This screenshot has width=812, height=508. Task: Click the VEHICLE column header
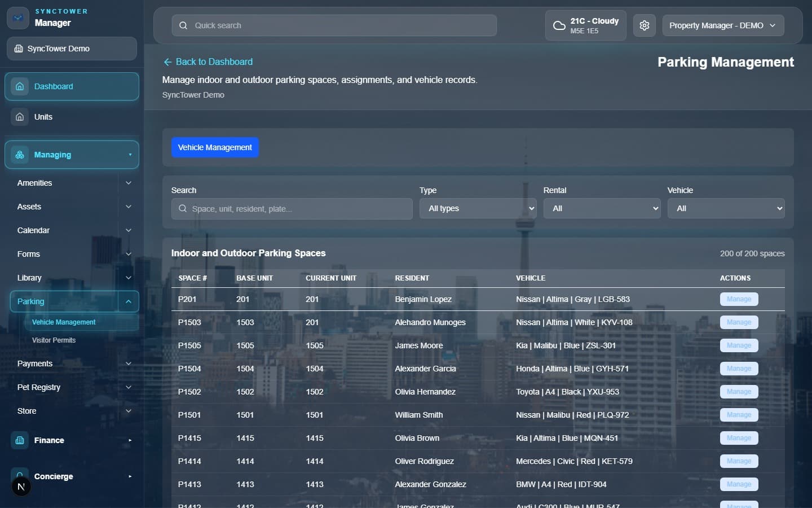pos(531,278)
